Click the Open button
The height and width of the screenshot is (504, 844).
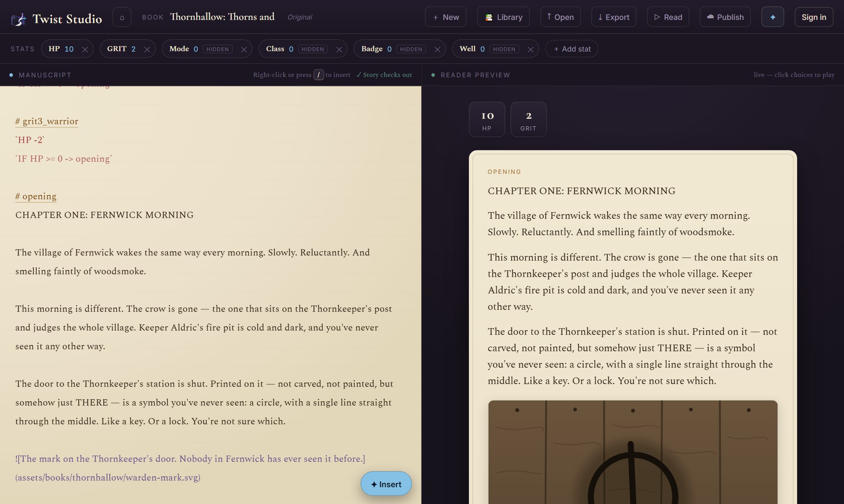pos(560,17)
